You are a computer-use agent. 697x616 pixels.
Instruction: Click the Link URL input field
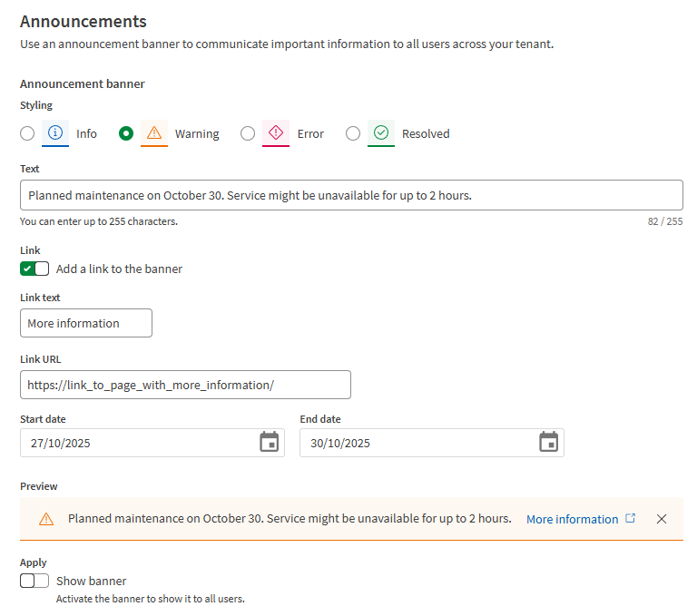[x=185, y=385]
